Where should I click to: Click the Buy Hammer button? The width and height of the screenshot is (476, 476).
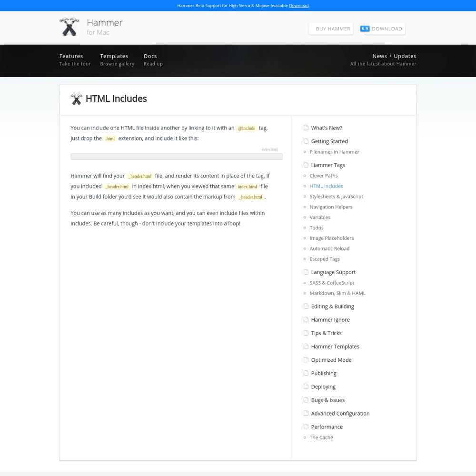tap(331, 29)
